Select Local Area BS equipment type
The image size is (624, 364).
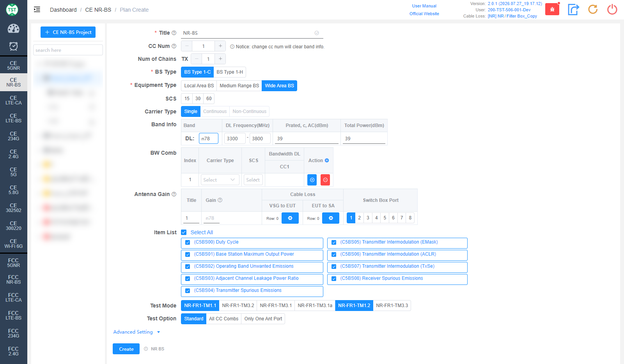click(199, 86)
